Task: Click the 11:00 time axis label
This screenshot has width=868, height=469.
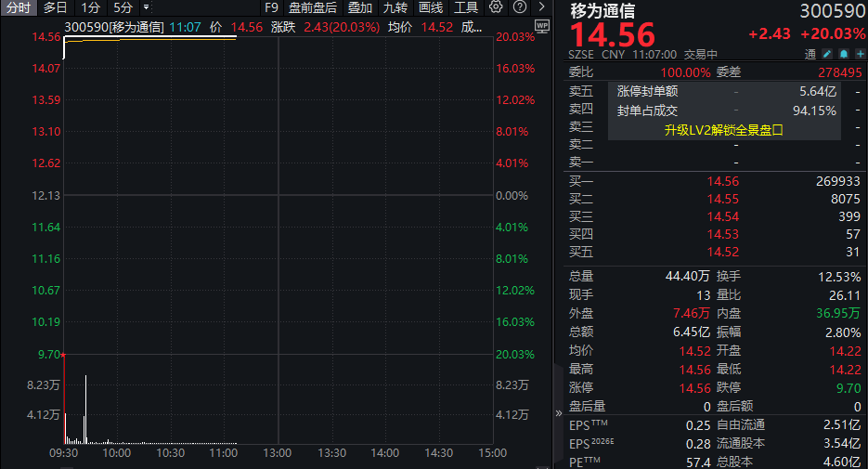Action: pyautogui.click(x=224, y=453)
